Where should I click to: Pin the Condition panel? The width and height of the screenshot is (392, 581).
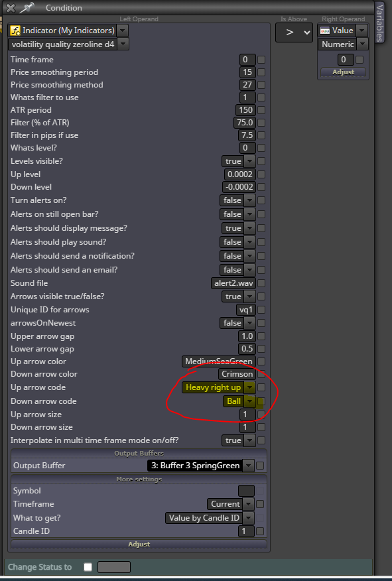(27, 7)
